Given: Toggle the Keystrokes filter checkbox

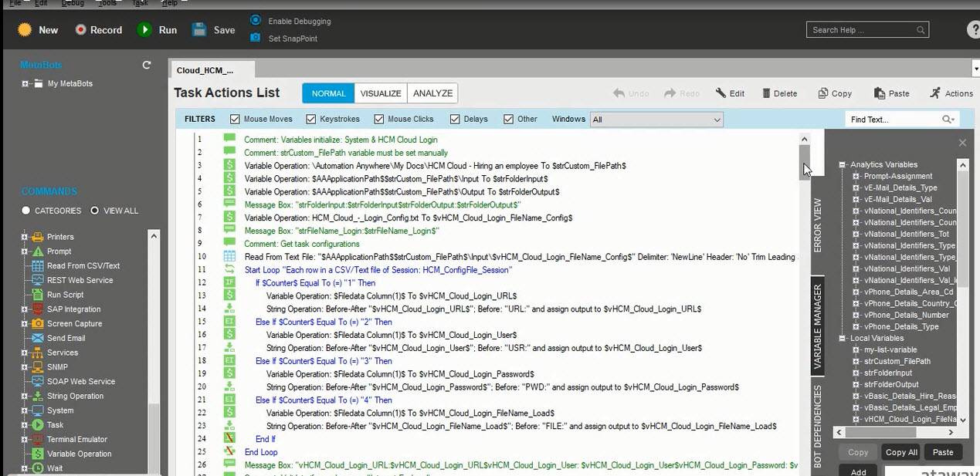Looking at the screenshot, I should 311,120.
